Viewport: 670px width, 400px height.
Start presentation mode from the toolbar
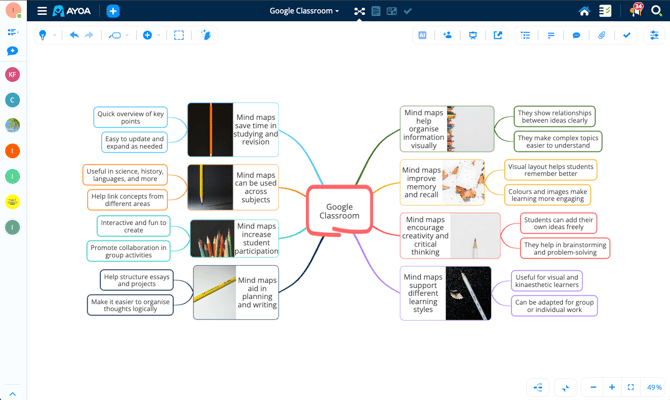[x=473, y=35]
